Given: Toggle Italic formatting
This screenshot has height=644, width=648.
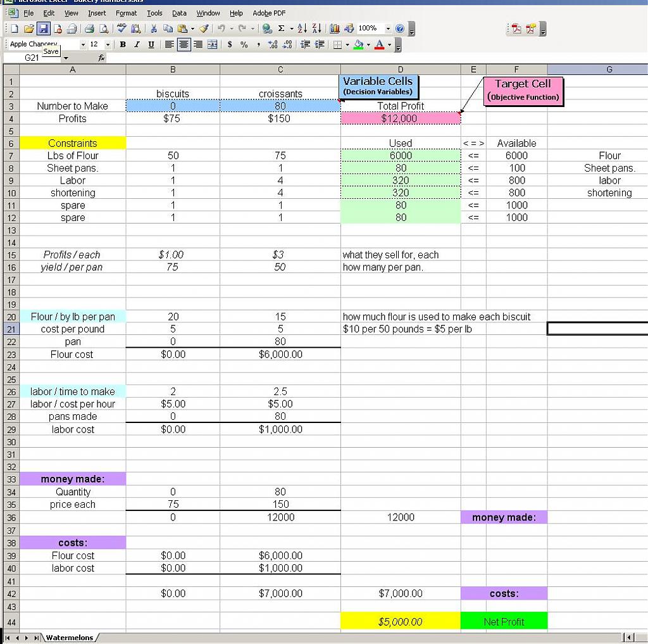Looking at the screenshot, I should 137,44.
